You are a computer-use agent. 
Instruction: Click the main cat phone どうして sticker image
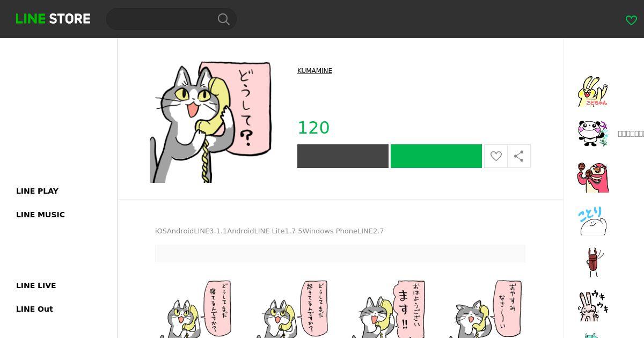[210, 122]
